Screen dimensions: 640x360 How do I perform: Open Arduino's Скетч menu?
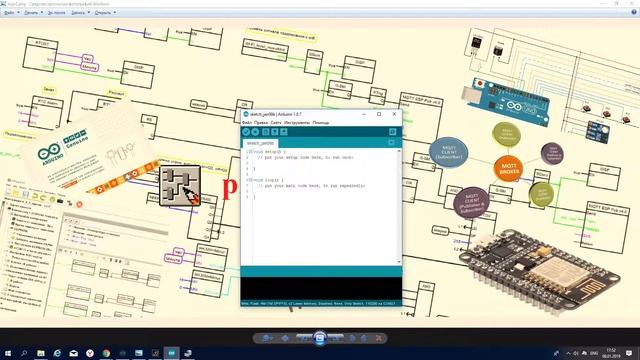pyautogui.click(x=276, y=122)
